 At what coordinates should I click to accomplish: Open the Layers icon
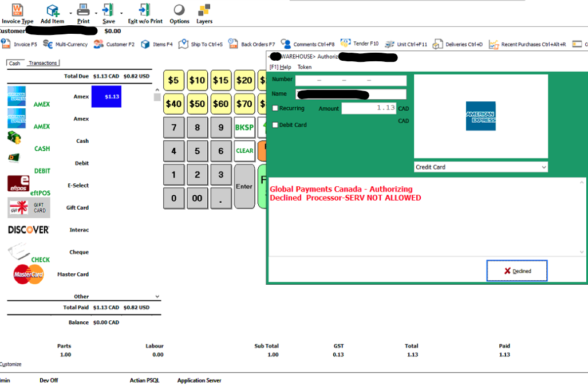coord(204,14)
